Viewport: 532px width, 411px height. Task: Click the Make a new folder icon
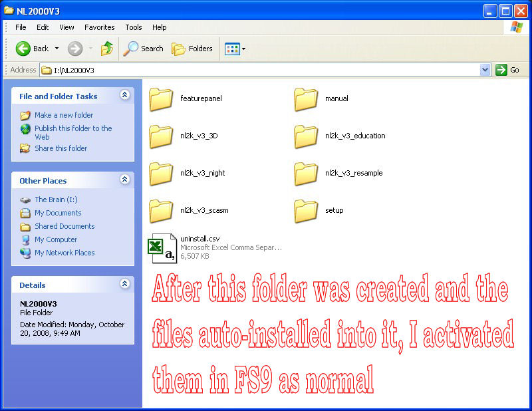[25, 116]
